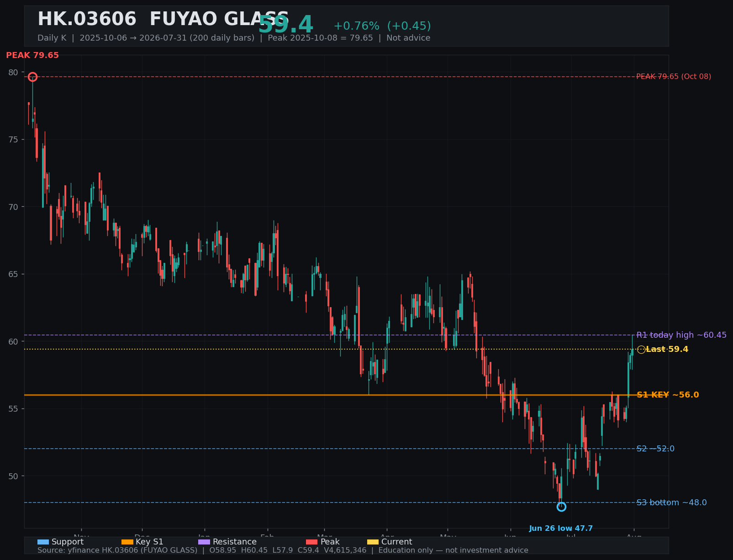Screen dimensions: 733x560
Task: Click the "Not advice" subtitle text
Action: coord(408,38)
